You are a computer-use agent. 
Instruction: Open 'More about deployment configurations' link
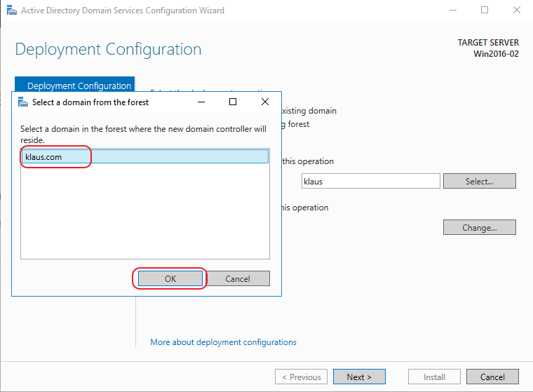(223, 342)
